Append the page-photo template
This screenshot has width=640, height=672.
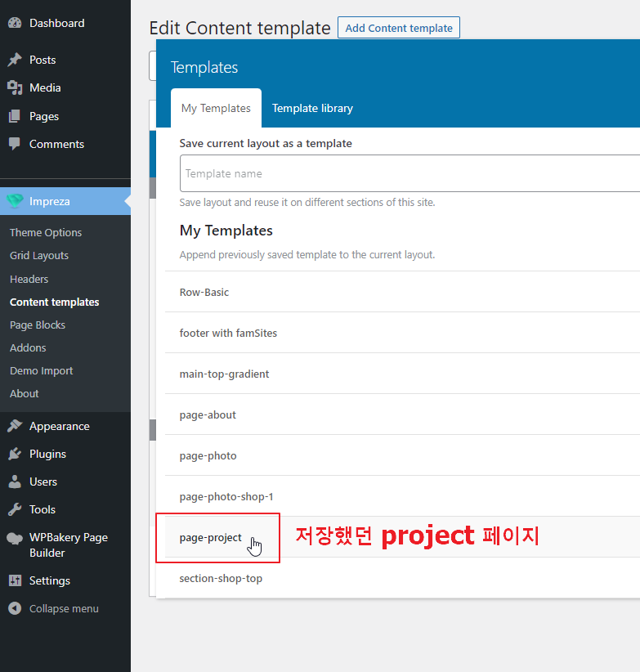402,455
